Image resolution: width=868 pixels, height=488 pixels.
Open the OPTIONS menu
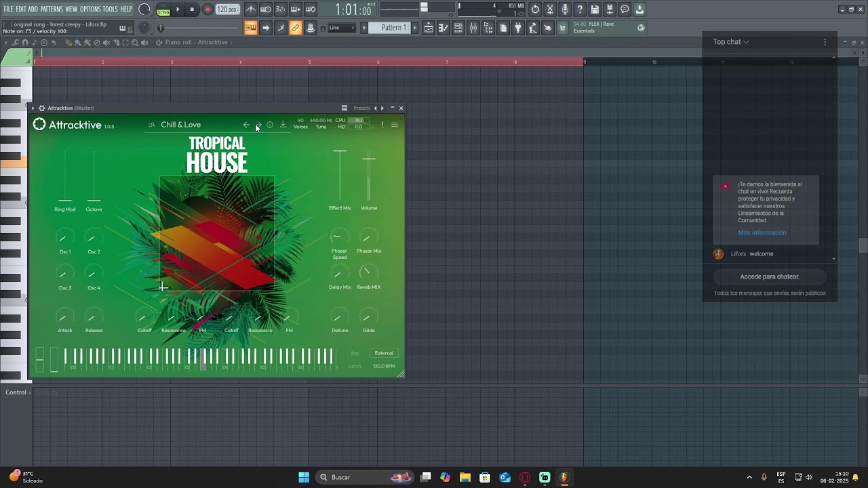click(x=90, y=9)
